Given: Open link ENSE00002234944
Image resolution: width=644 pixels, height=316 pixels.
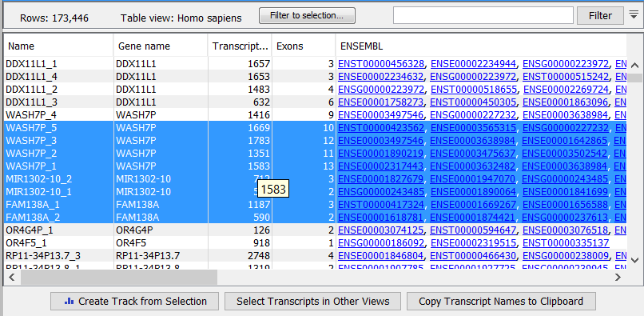Looking at the screenshot, I should click(473, 64).
